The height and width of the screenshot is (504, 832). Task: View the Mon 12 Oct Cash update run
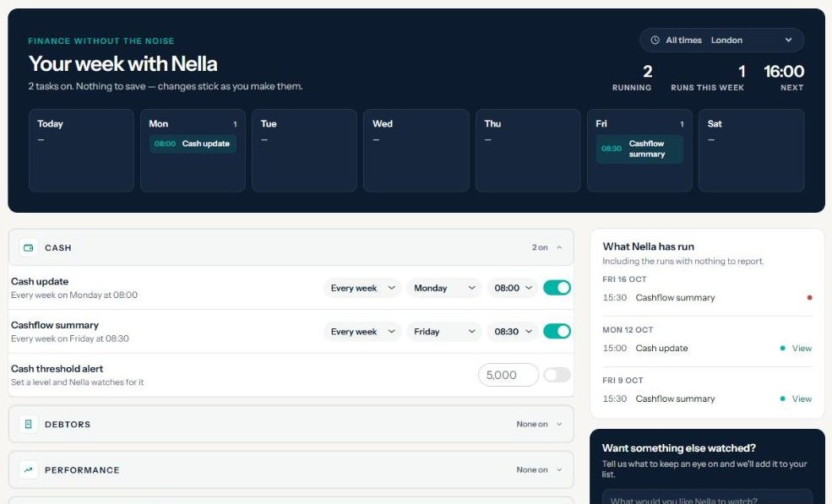coord(802,349)
